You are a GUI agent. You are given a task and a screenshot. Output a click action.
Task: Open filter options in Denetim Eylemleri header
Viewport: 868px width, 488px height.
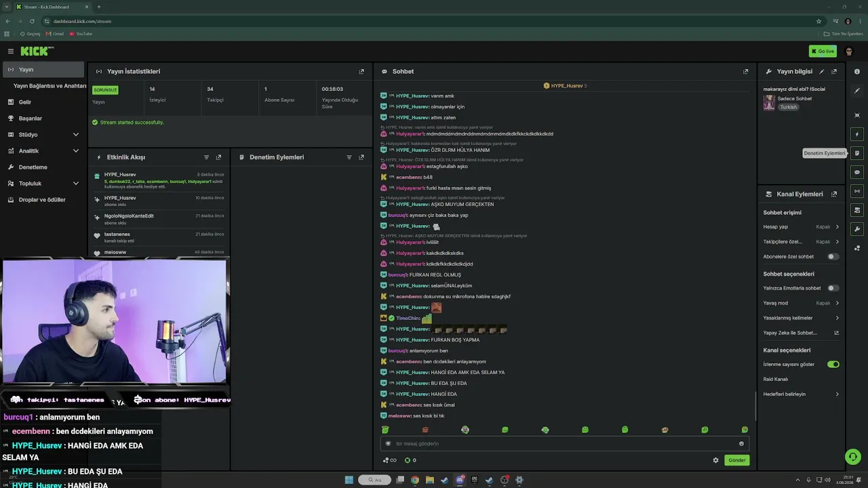click(x=349, y=157)
